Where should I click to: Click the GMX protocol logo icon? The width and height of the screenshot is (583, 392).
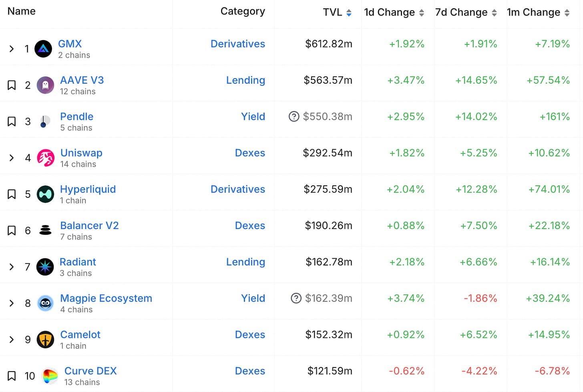coord(43,49)
